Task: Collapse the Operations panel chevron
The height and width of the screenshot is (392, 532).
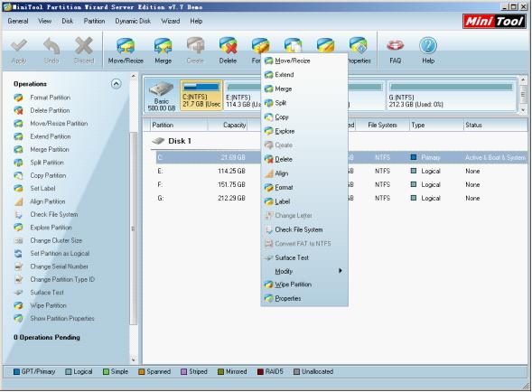Action: pos(116,84)
